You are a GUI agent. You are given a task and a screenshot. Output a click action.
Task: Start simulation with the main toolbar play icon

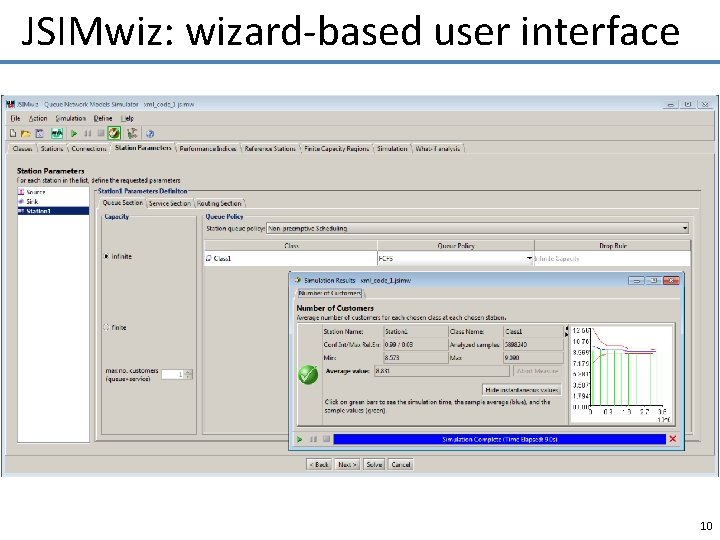click(x=74, y=134)
